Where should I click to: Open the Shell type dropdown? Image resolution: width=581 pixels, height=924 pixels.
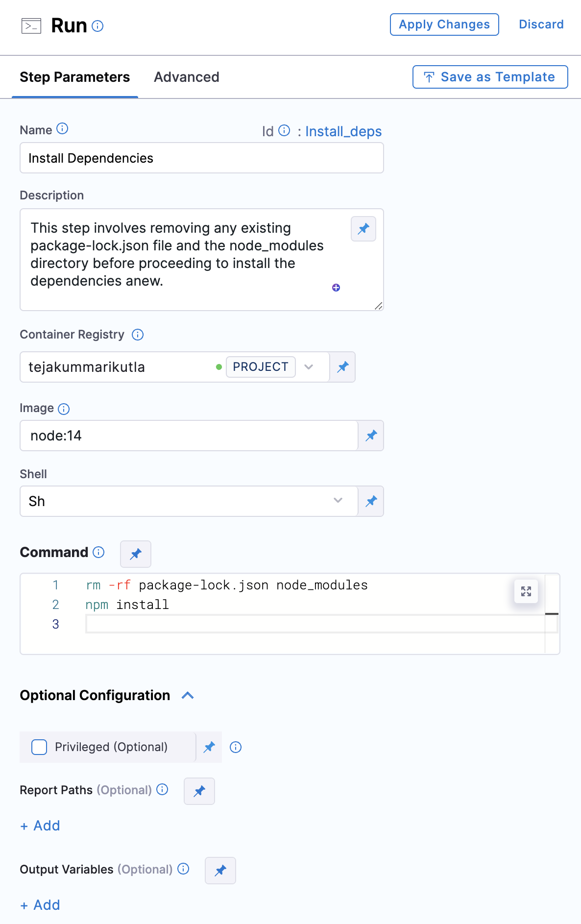(189, 501)
